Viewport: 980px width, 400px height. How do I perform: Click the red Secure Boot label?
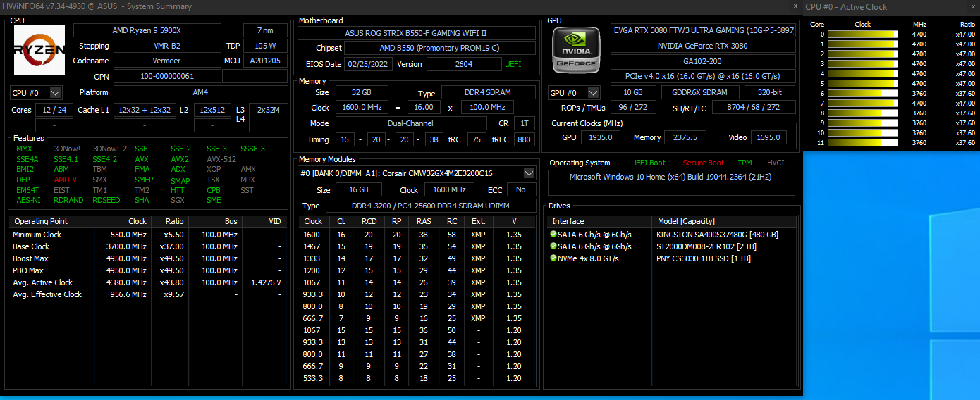[703, 163]
